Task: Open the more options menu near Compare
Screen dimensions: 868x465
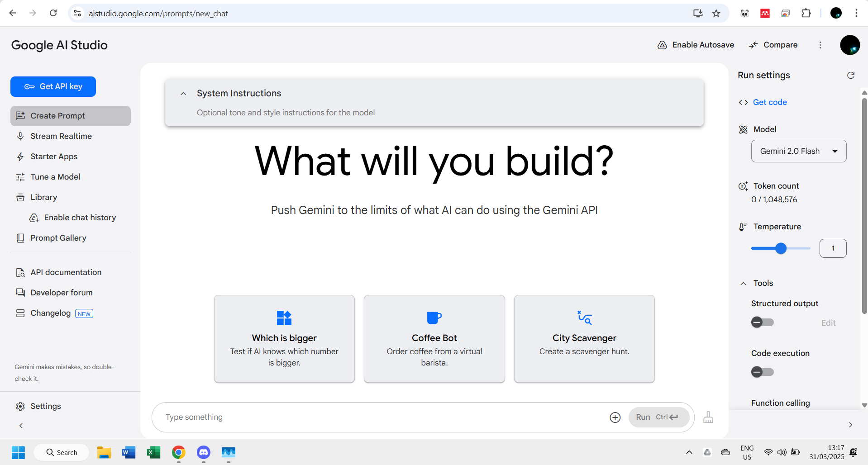Action: pyautogui.click(x=820, y=45)
